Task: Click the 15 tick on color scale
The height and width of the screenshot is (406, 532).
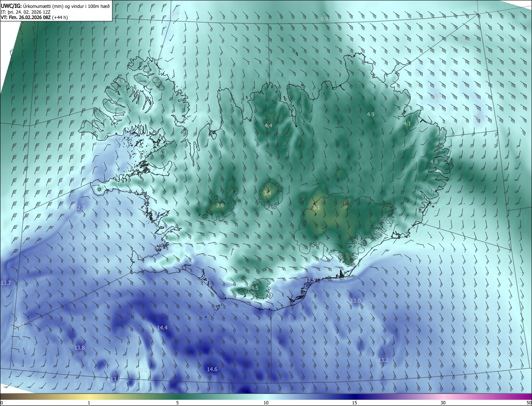Action: pos(355,403)
